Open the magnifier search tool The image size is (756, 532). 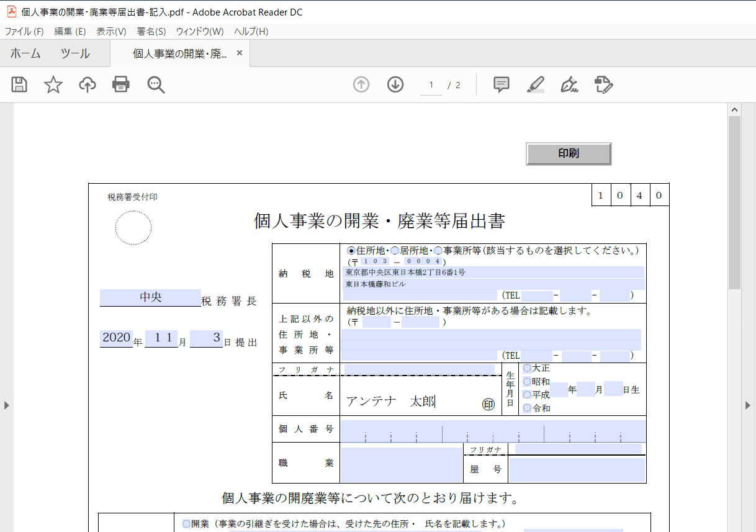[x=156, y=85]
